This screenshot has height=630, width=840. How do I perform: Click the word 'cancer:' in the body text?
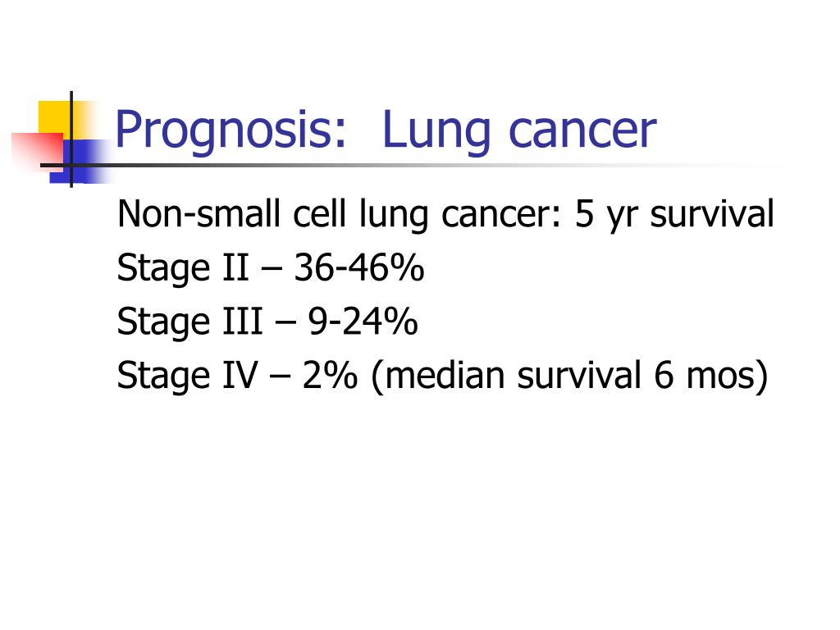[x=501, y=214]
